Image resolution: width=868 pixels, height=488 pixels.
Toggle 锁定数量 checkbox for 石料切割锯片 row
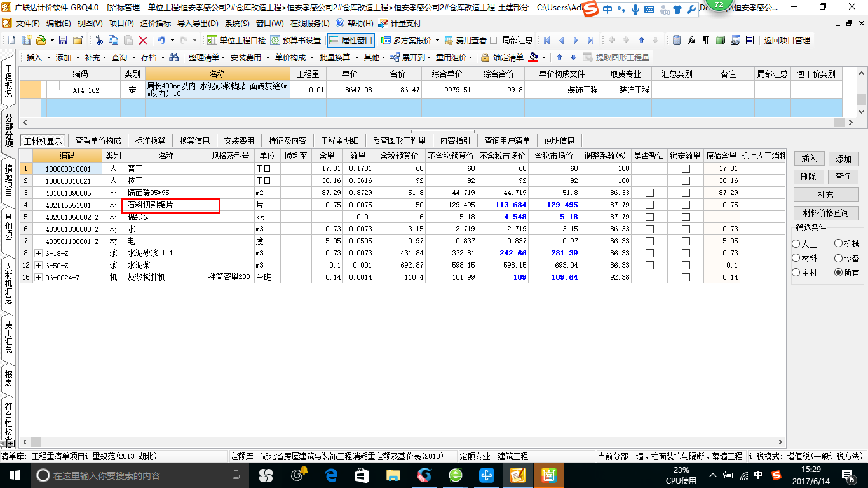pos(686,205)
